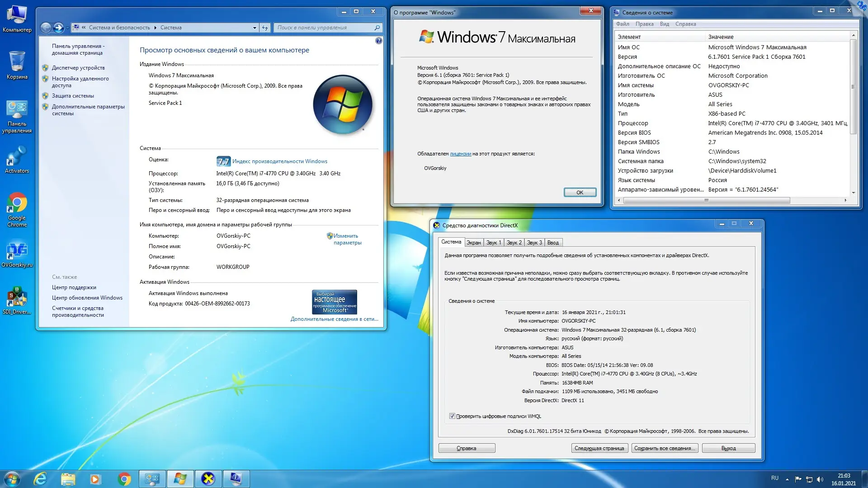Expand the address bar history dropdown

coord(255,28)
